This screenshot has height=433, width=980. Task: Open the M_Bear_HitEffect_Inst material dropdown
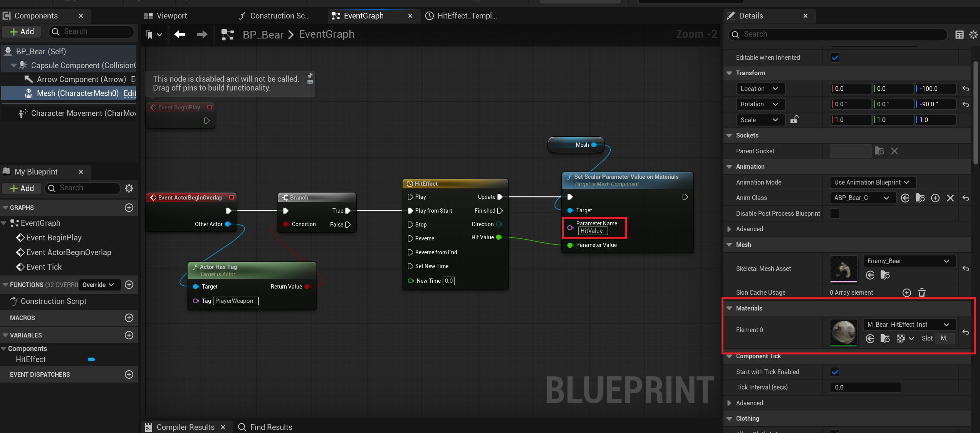909,324
